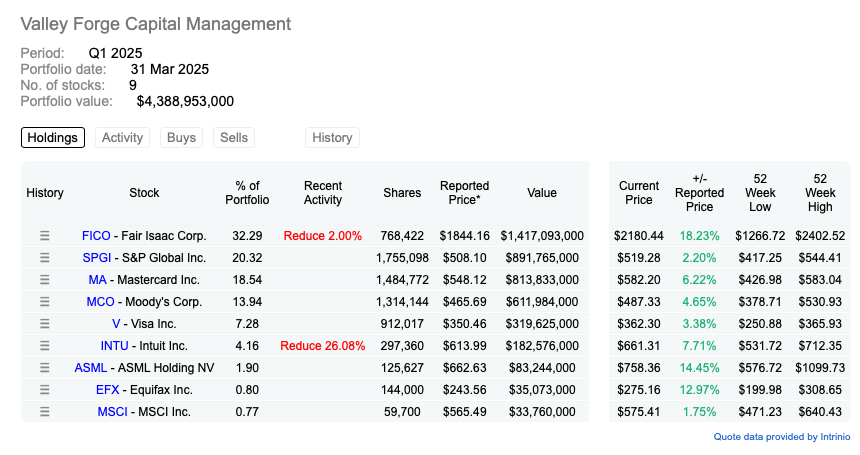This screenshot has height=455, width=860.
Task: Click the Stock column header
Action: (144, 193)
